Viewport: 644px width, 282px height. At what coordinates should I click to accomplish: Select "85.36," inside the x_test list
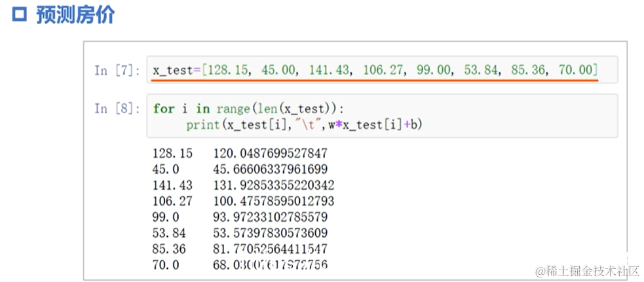529,70
